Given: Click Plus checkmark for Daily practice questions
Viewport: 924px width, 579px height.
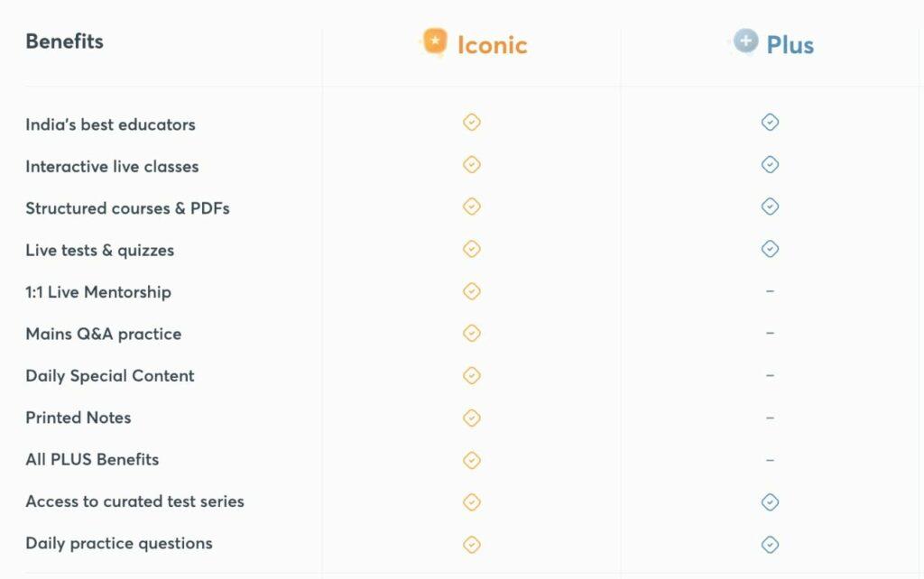Looking at the screenshot, I should tap(770, 544).
